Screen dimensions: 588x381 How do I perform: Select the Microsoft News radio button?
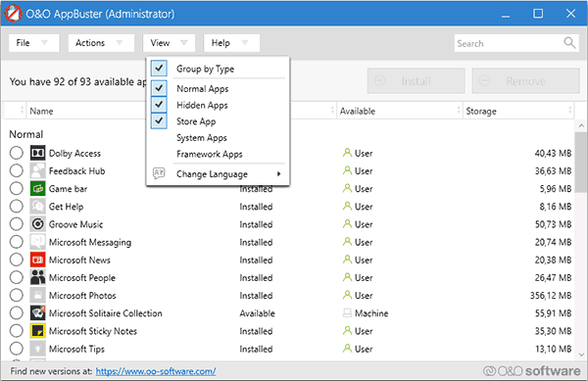(16, 260)
